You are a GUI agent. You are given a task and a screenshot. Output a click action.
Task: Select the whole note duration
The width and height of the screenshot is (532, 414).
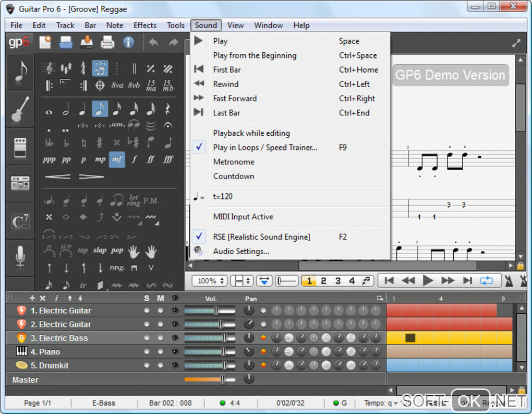(x=49, y=111)
